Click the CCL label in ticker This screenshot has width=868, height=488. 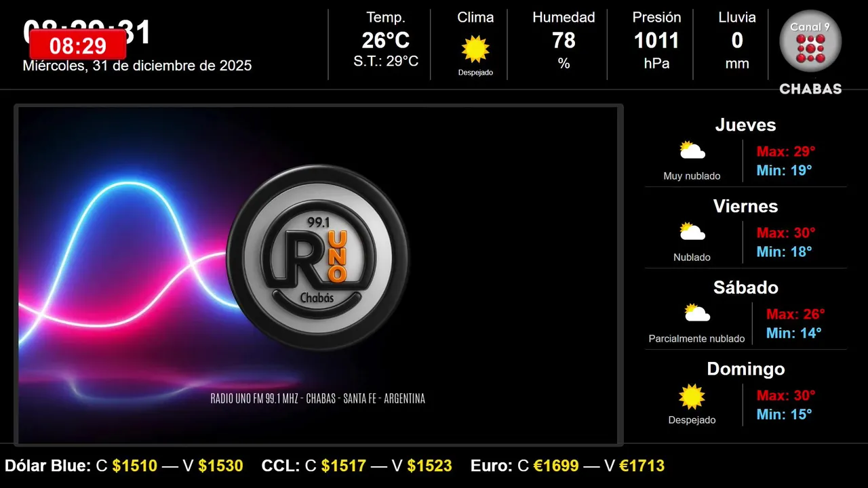coord(281,466)
